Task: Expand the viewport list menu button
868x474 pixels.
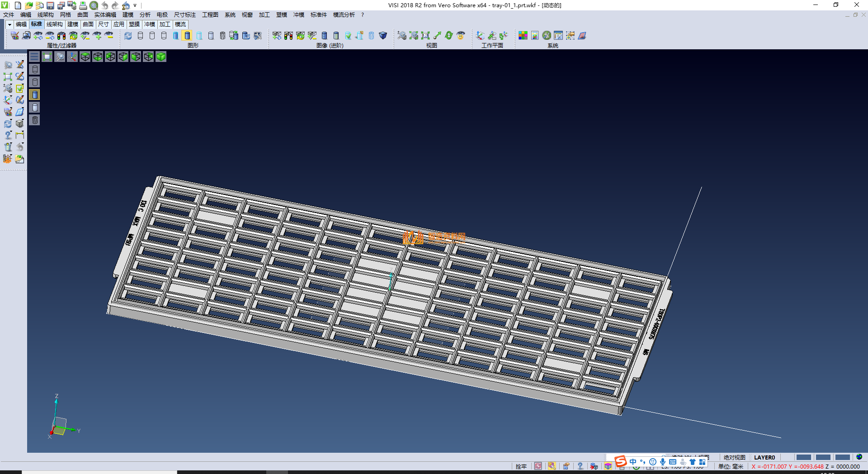Action: pyautogui.click(x=34, y=57)
